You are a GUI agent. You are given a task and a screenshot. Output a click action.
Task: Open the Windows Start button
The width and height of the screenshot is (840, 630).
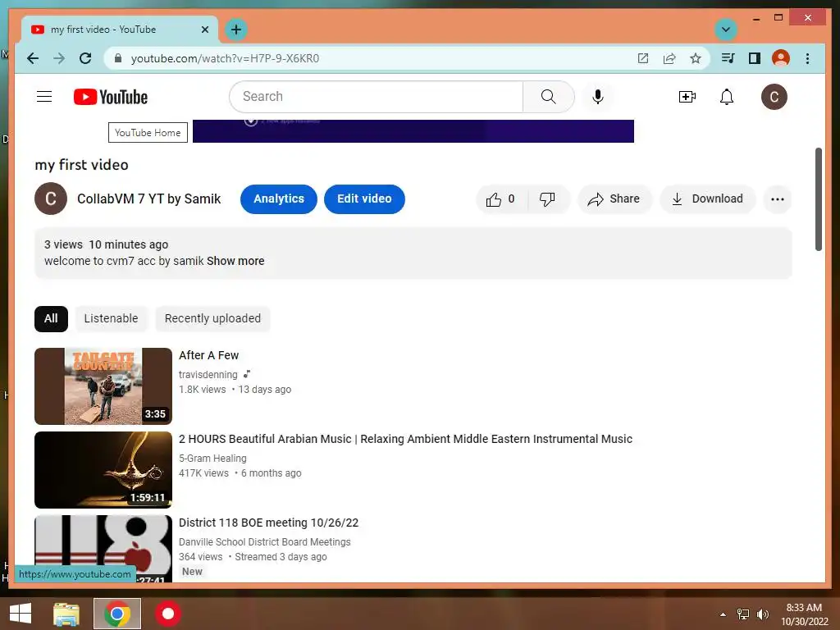(x=21, y=614)
